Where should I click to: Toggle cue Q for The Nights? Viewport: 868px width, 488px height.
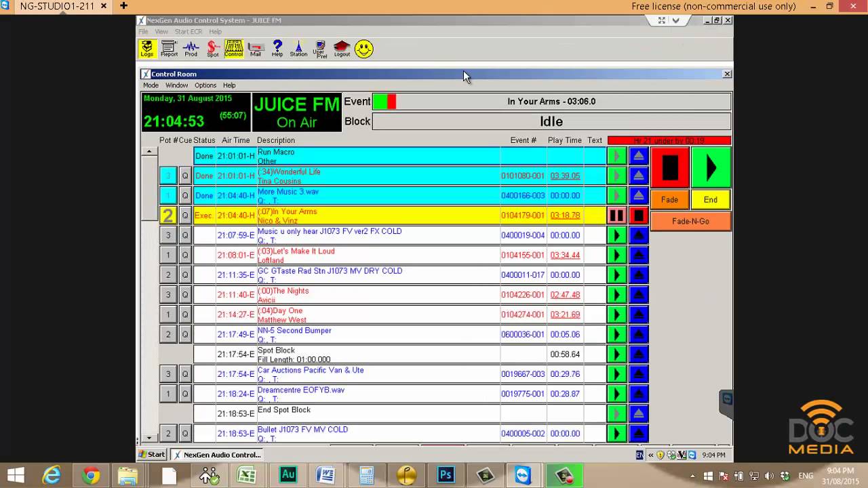click(x=185, y=295)
